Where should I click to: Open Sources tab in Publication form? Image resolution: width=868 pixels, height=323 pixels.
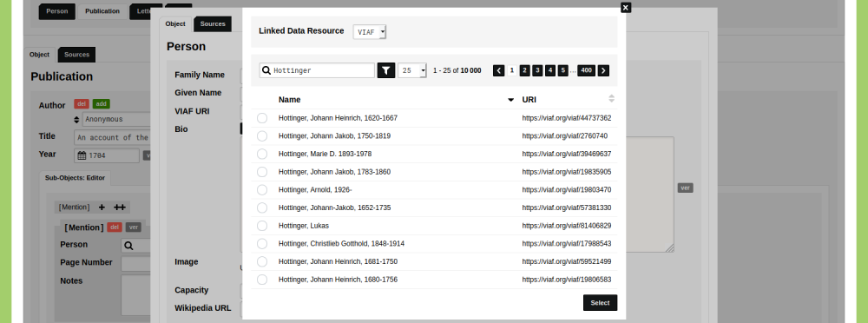click(77, 55)
